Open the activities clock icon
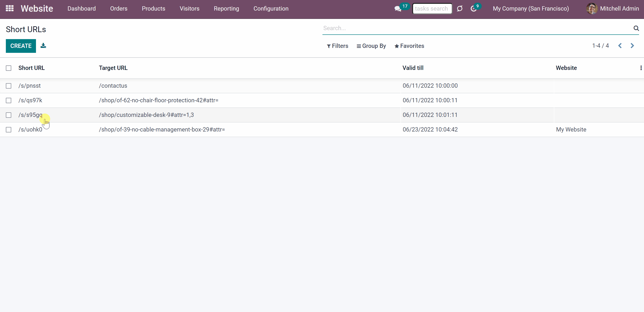Image resolution: width=644 pixels, height=312 pixels. click(473, 9)
